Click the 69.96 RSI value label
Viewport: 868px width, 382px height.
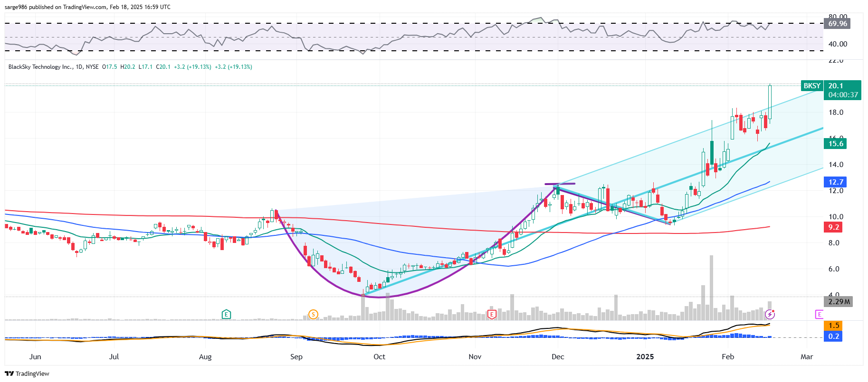point(837,24)
